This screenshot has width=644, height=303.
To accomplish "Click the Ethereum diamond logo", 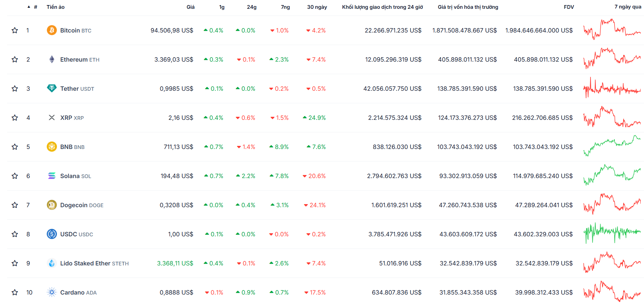I will (52, 60).
